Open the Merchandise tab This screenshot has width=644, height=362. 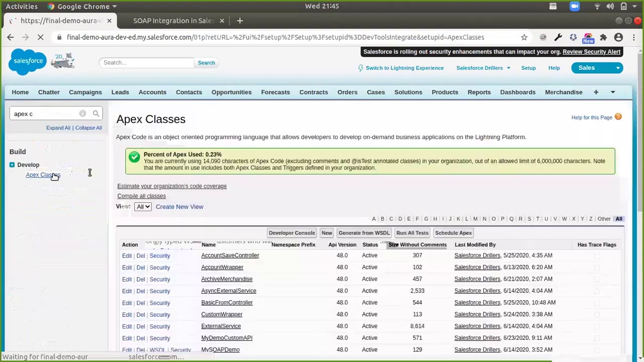coord(563,92)
